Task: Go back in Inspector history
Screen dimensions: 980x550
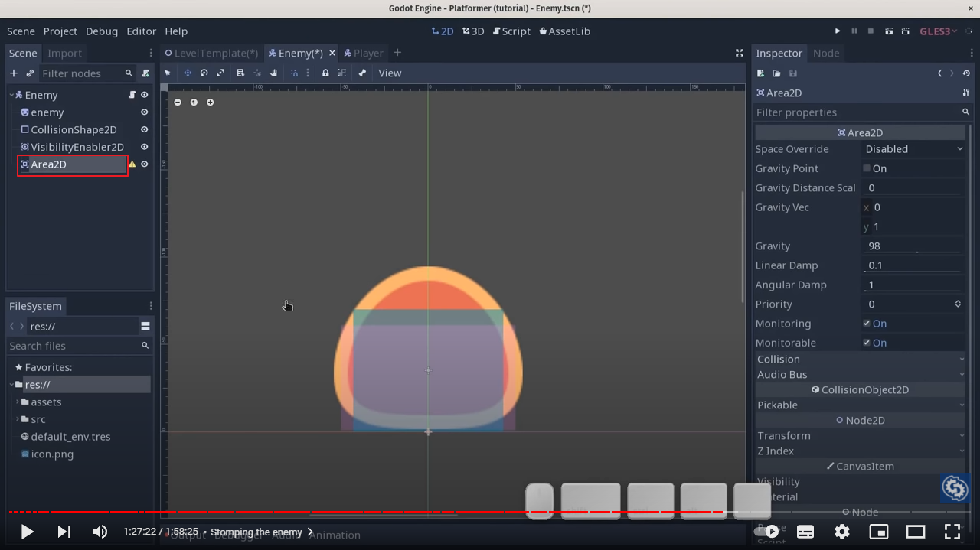Action: [939, 73]
